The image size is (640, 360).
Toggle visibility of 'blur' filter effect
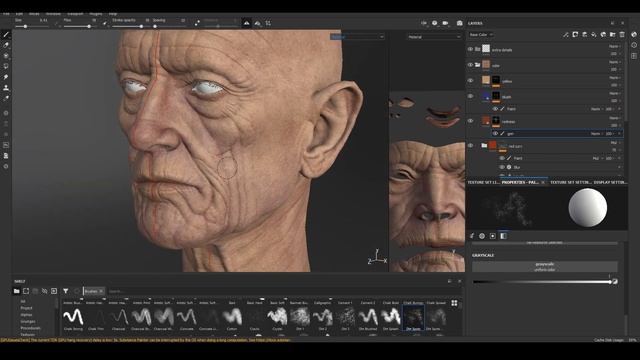[502, 167]
